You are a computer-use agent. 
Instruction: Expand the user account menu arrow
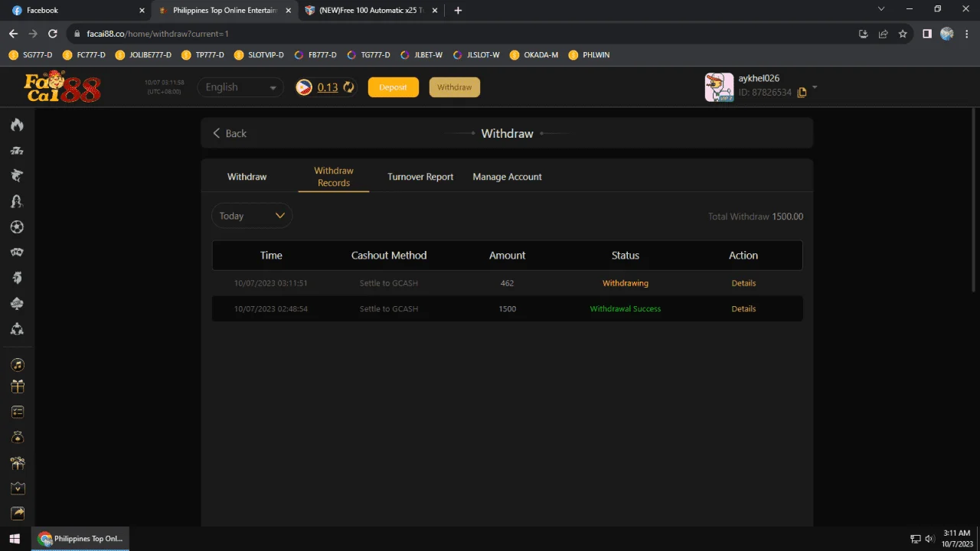tap(815, 87)
